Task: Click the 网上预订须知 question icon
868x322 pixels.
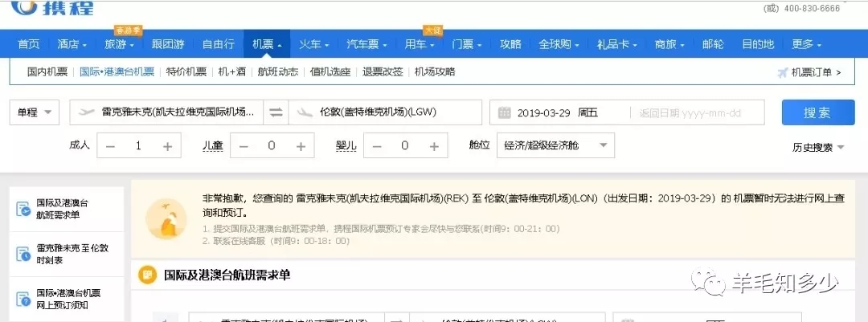Action: [x=24, y=299]
